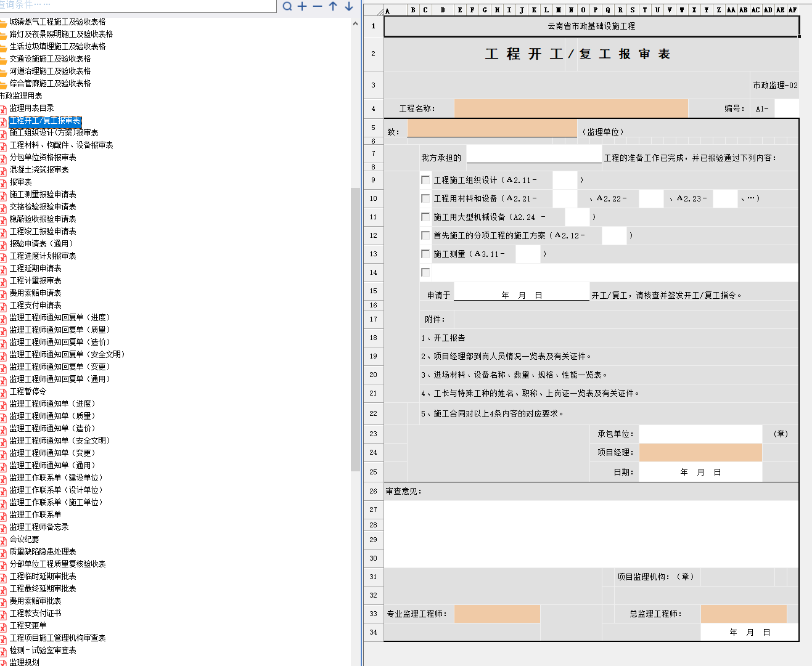Click the 项目经理 orange input cell
This screenshot has width=812, height=666.
pyautogui.click(x=700, y=452)
